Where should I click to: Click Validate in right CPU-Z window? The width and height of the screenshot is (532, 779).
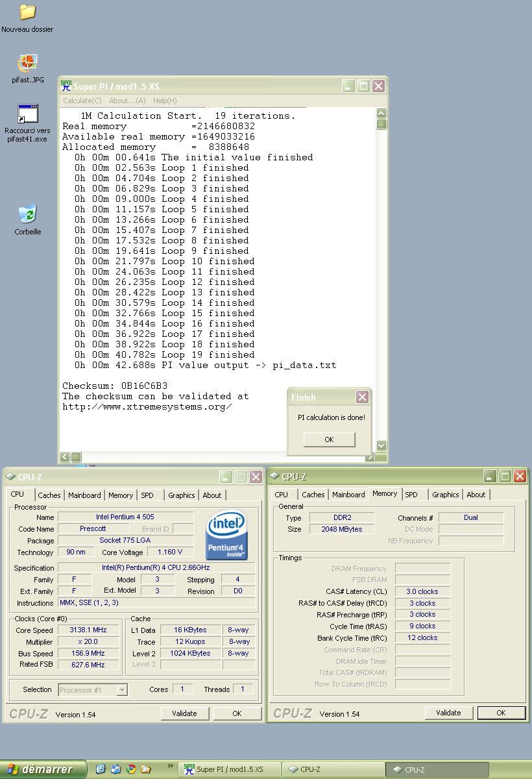pos(448,712)
